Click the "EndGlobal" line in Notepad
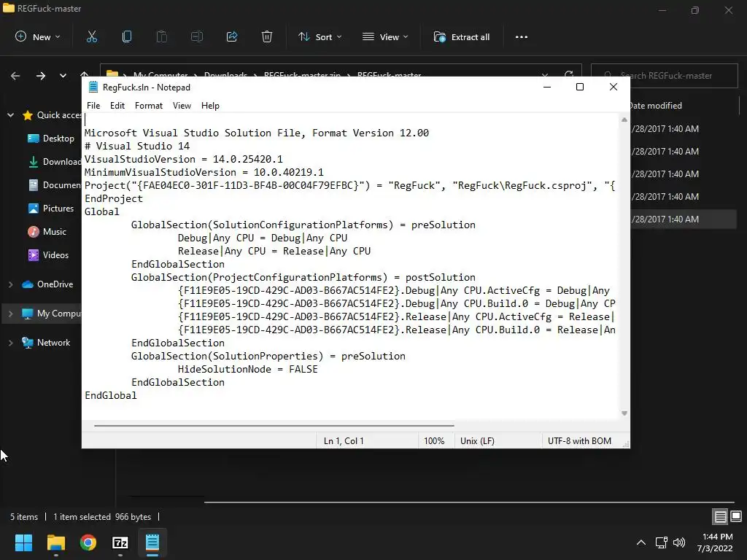Viewport: 747px width, 560px height. pos(111,396)
